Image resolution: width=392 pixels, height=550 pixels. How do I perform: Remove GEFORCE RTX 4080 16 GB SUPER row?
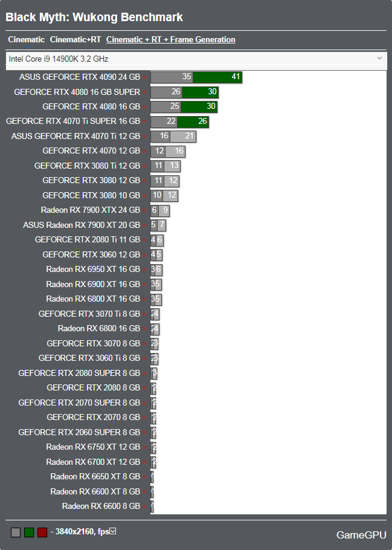coord(144,92)
